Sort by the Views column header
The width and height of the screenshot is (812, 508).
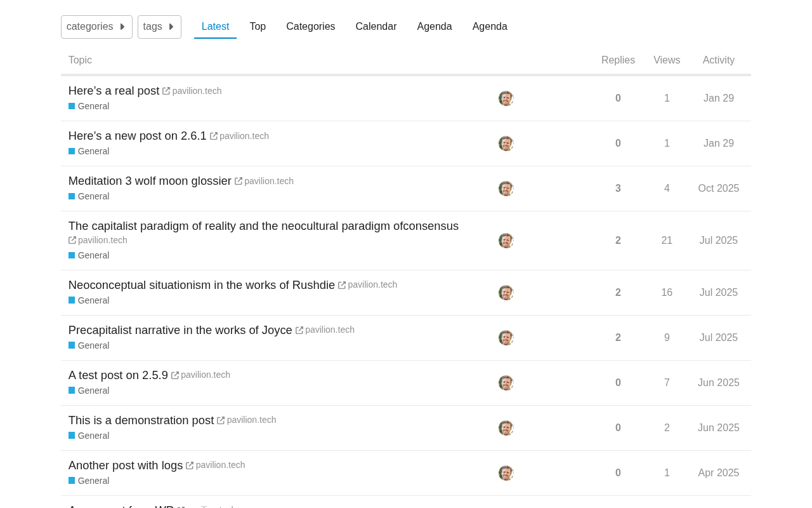[x=667, y=60]
